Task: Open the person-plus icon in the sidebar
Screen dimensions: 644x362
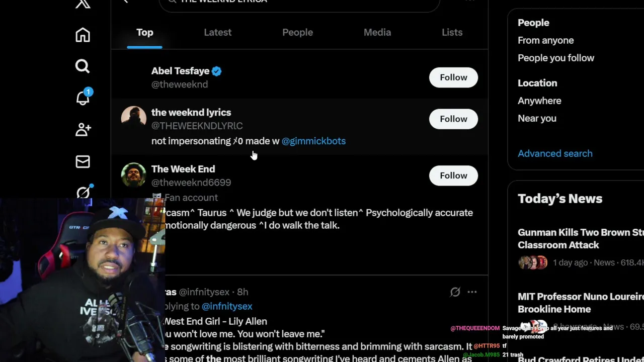Action: coord(83,130)
